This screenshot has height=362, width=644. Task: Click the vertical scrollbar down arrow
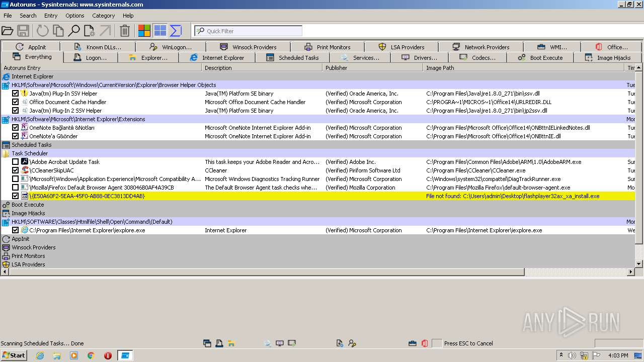(x=639, y=264)
